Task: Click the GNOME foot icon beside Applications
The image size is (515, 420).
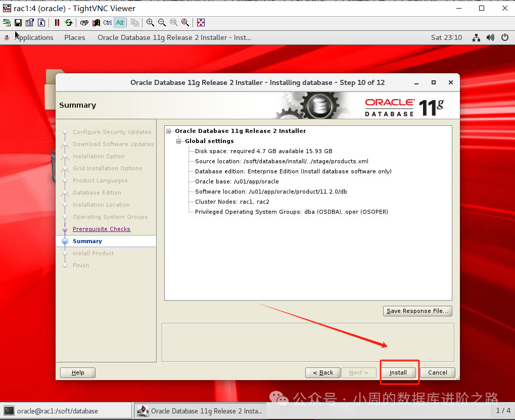Action: [7, 37]
